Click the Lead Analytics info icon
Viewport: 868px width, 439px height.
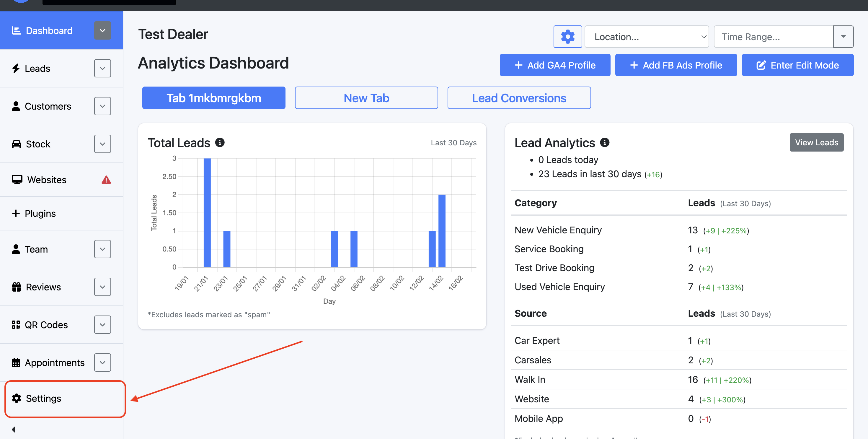pyautogui.click(x=605, y=142)
